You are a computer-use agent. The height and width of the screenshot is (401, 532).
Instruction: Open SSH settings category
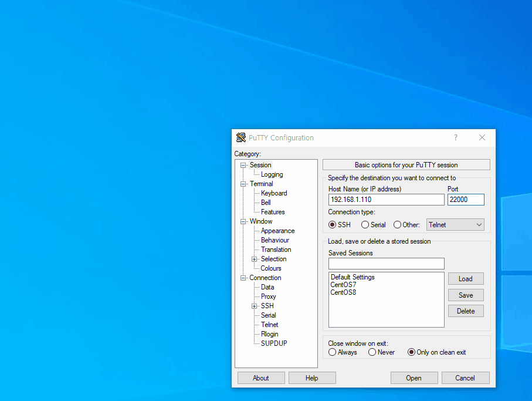[267, 306]
